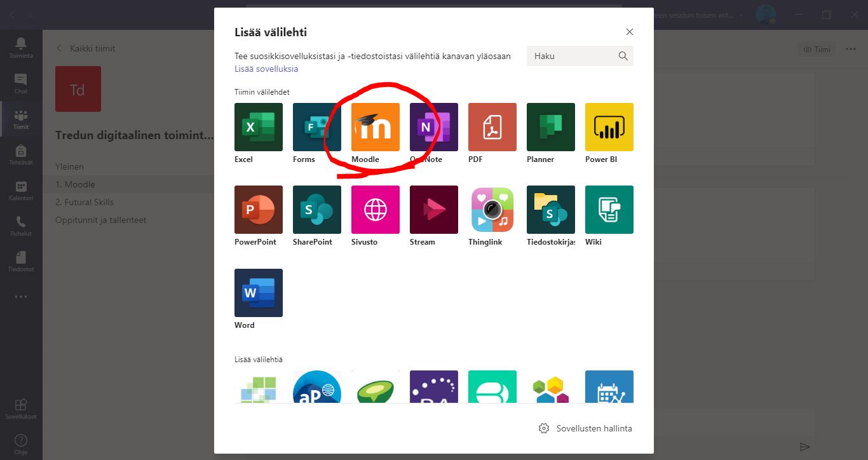Image resolution: width=868 pixels, height=460 pixels.
Task: Open the Lisää sovelluksia link
Action: tap(266, 69)
